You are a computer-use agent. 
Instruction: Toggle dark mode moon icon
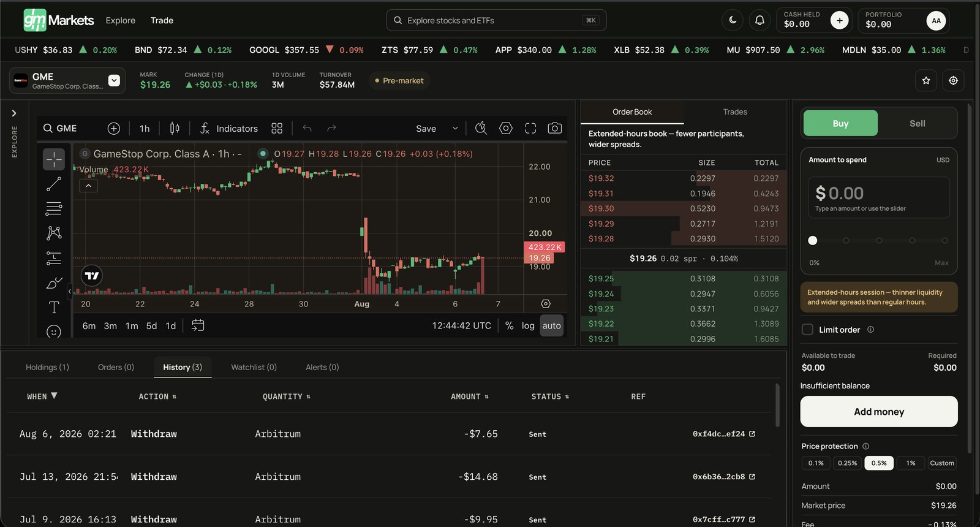point(733,20)
